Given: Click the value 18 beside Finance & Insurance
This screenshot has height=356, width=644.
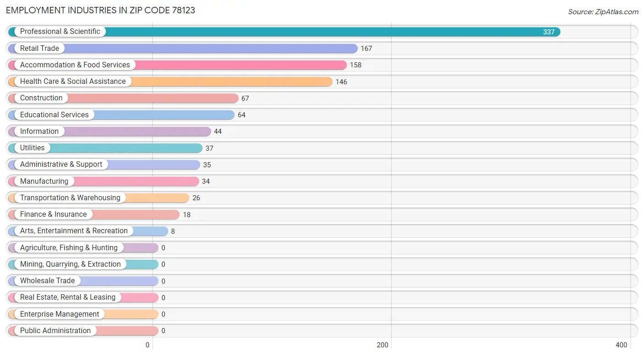Looking at the screenshot, I should click(x=186, y=214).
